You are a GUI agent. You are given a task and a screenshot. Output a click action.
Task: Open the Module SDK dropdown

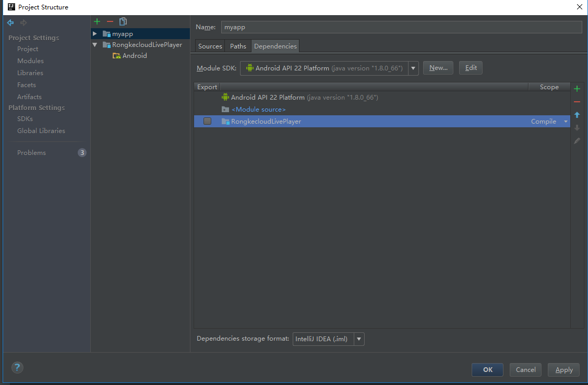(x=413, y=68)
